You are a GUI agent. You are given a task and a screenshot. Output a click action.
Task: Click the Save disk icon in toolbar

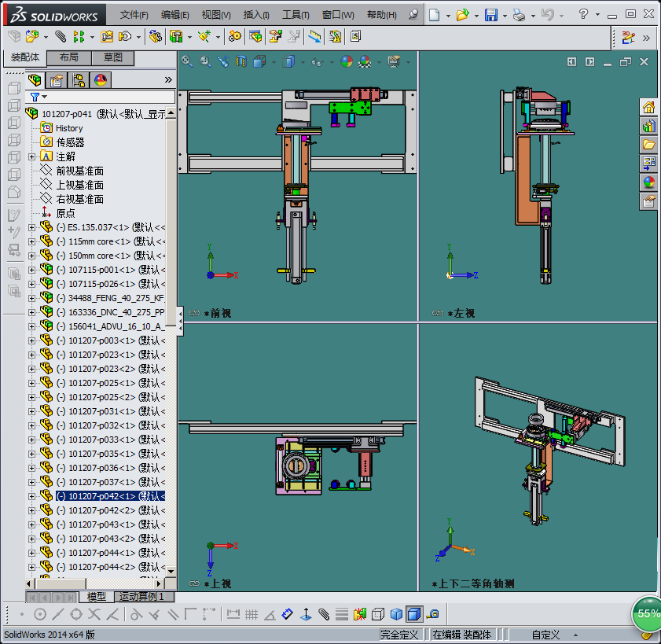pyautogui.click(x=490, y=15)
